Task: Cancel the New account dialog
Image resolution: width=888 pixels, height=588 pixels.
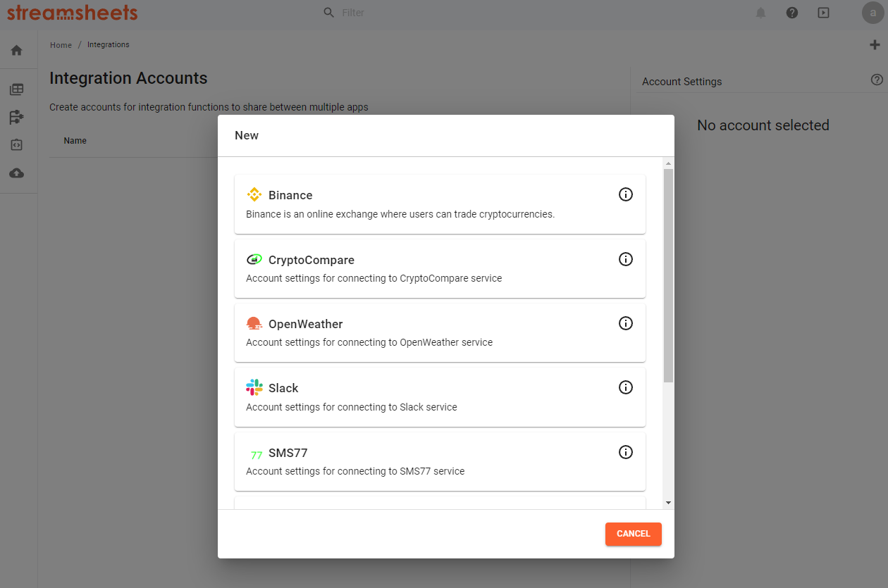Action: 633,534
